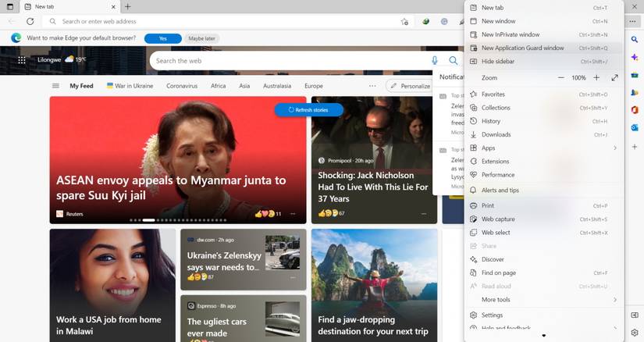Choose Web capture menu item
The width and height of the screenshot is (644, 342).
pos(544,219)
